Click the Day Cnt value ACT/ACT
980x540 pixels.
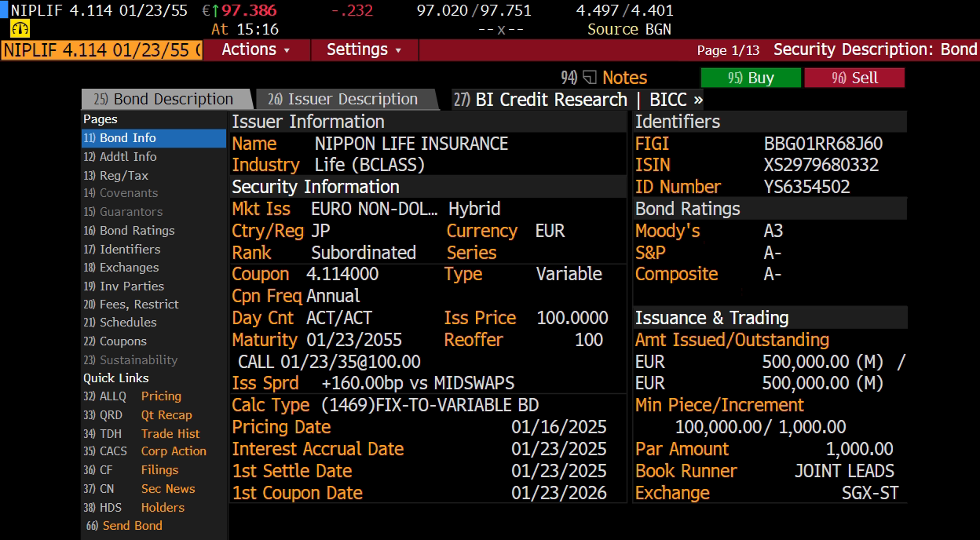click(x=339, y=318)
